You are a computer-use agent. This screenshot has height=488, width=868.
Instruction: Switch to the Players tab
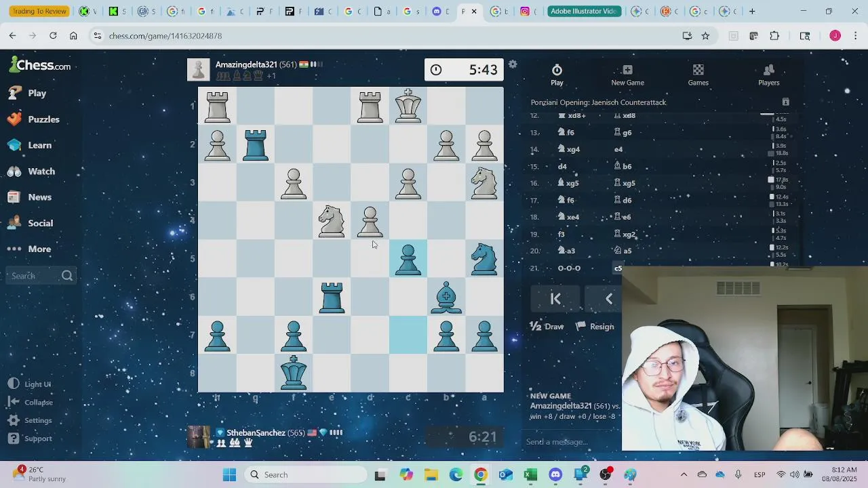click(x=768, y=75)
